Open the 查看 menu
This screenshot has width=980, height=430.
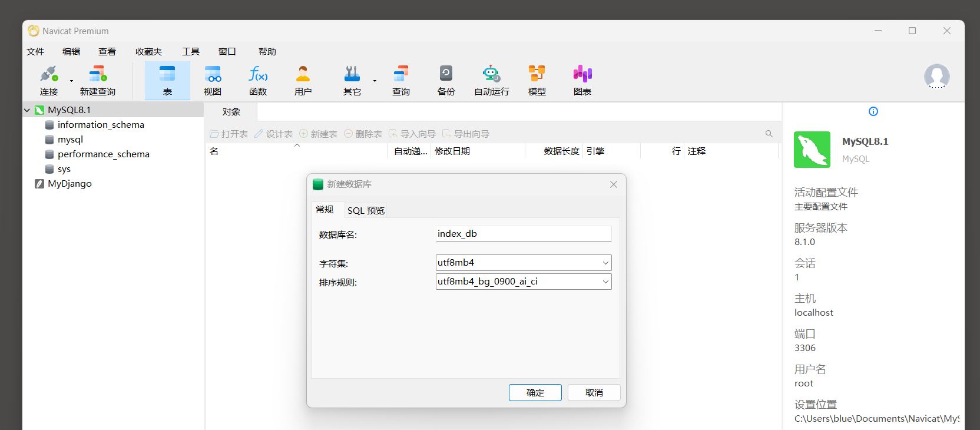click(107, 51)
